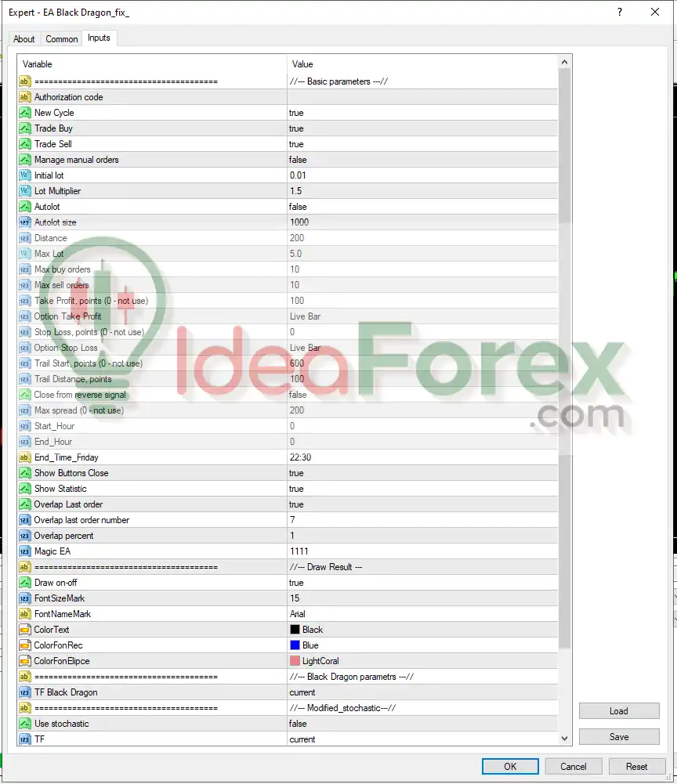Image resolution: width=677 pixels, height=784 pixels.
Task: Click the Manage manual orders row icon
Action: point(25,160)
